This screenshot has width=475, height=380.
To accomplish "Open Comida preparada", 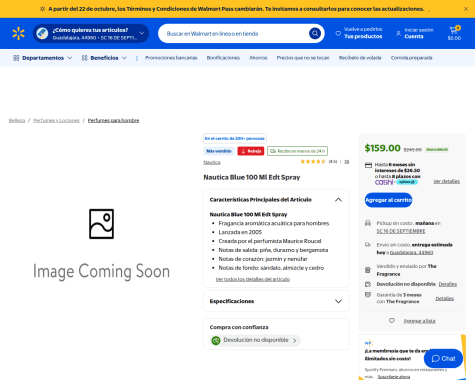I will [x=412, y=58].
